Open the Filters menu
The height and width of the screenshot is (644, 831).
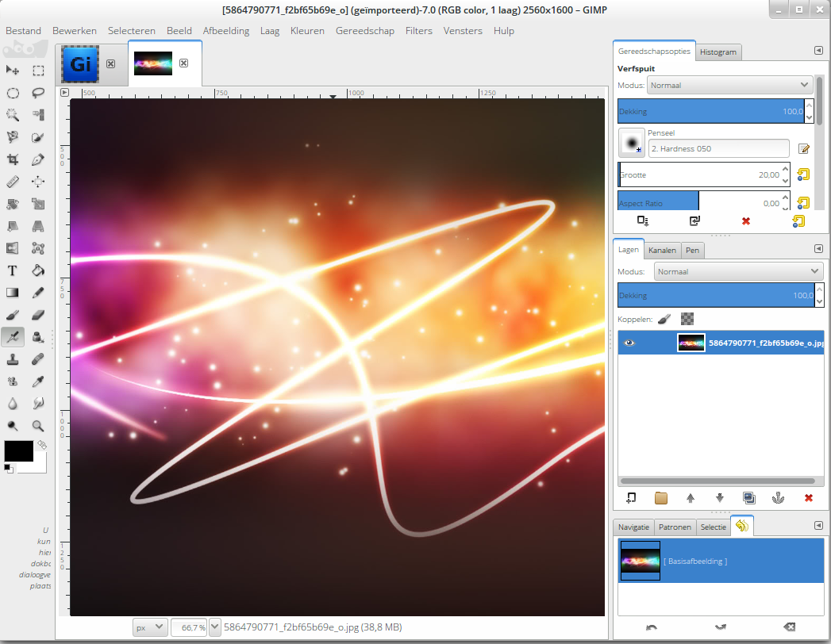pyautogui.click(x=418, y=31)
